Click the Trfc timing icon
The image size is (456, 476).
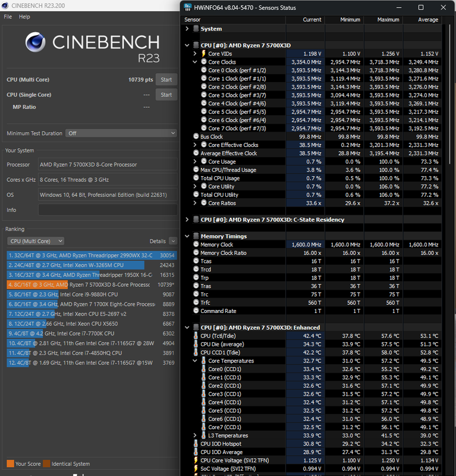[196, 302]
